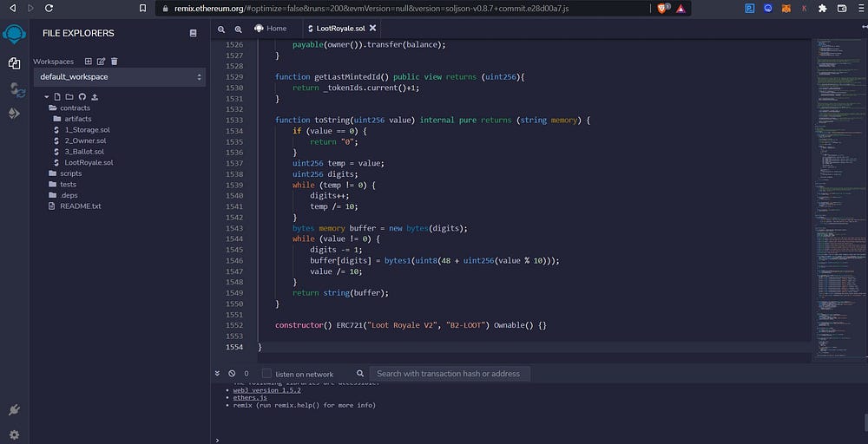Rename the workspace with the edit icon
The height and width of the screenshot is (444, 868).
(101, 62)
